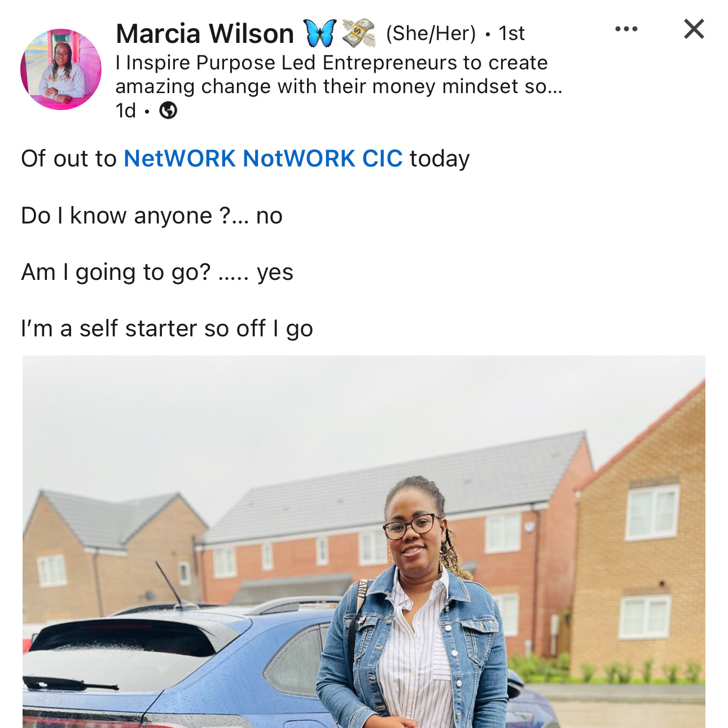The image size is (728, 728).
Task: Open the attached post photo
Action: coord(364,541)
